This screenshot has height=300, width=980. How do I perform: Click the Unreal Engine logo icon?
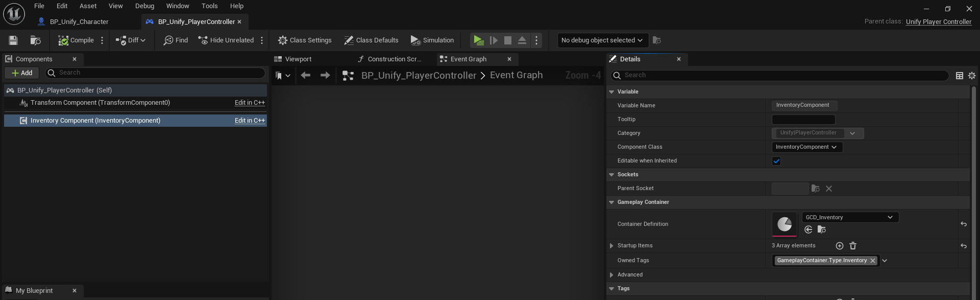point(14,14)
